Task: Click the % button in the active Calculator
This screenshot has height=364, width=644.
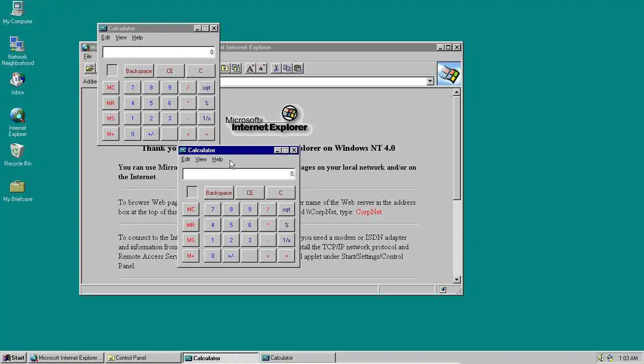Action: 286,225
